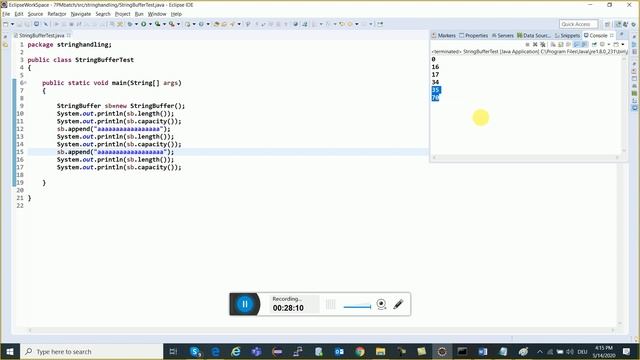Open Microsoft Word from the taskbar
Image resolution: width=640 pixels, height=360 pixels.
(x=482, y=351)
